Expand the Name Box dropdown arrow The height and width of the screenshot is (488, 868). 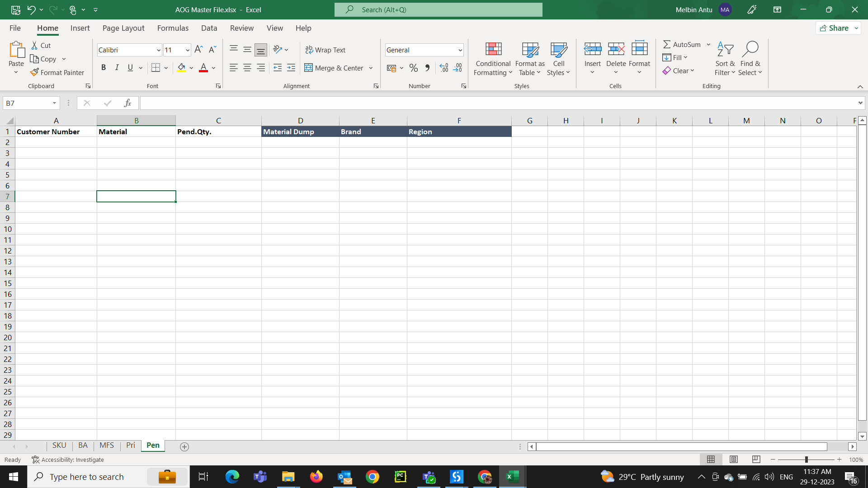54,103
